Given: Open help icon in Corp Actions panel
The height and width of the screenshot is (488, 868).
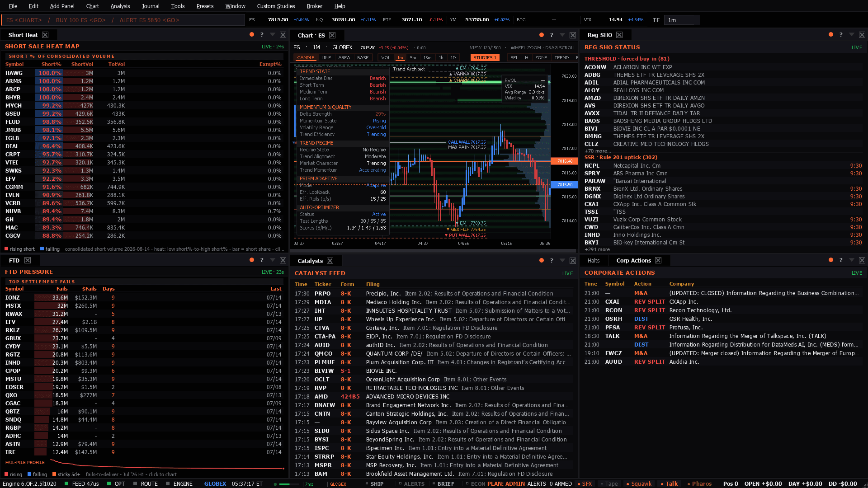Looking at the screenshot, I should (x=841, y=260).
